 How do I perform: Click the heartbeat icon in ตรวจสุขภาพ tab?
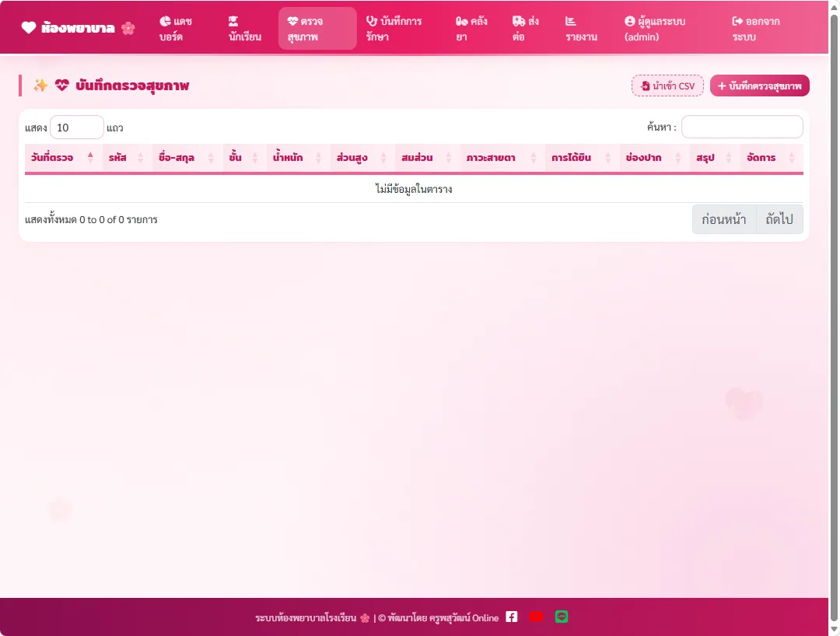pyautogui.click(x=292, y=22)
